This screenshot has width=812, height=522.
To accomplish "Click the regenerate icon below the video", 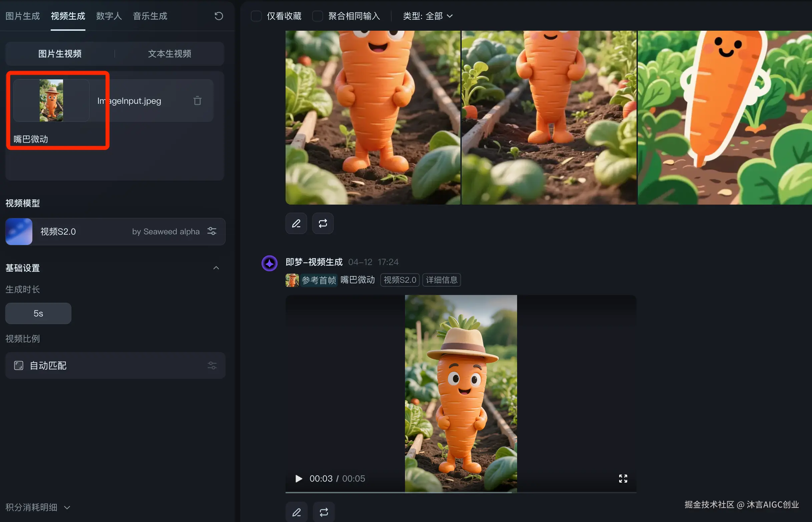I will (324, 512).
